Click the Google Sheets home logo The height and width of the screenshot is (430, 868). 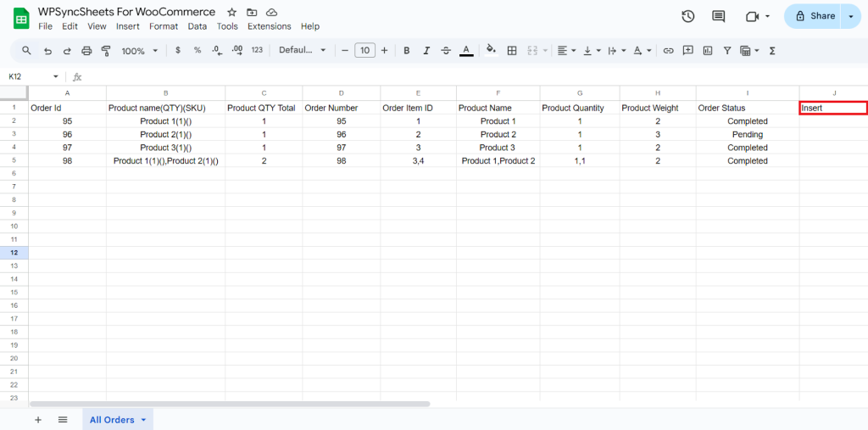click(21, 19)
